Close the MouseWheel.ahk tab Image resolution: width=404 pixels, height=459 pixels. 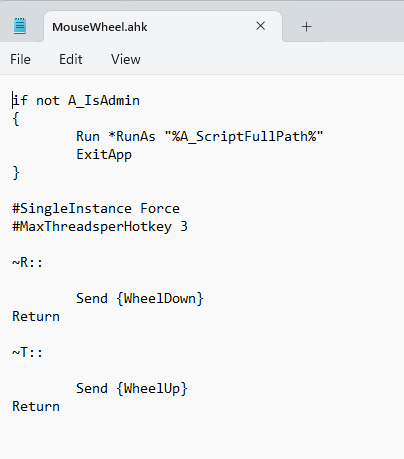(x=261, y=26)
